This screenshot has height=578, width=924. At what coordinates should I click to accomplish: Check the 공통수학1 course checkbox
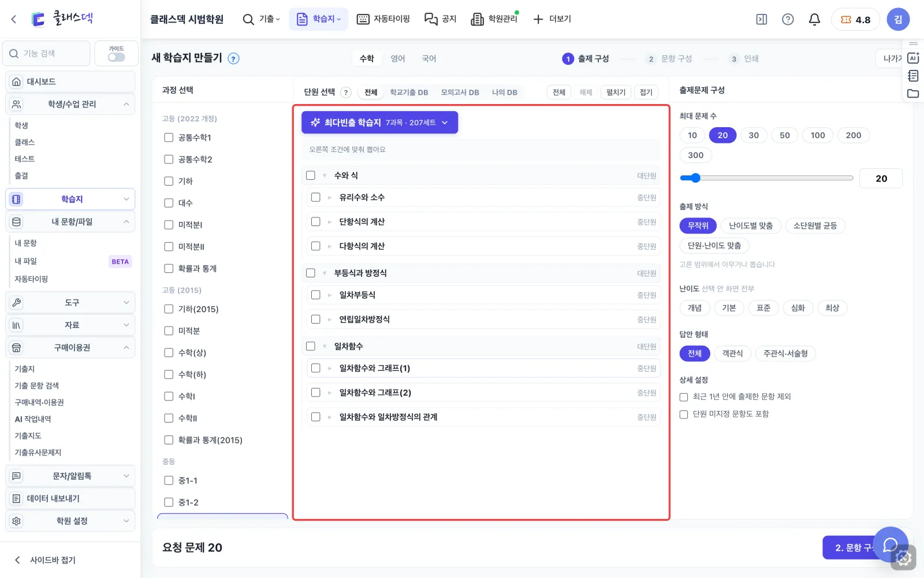[169, 138]
